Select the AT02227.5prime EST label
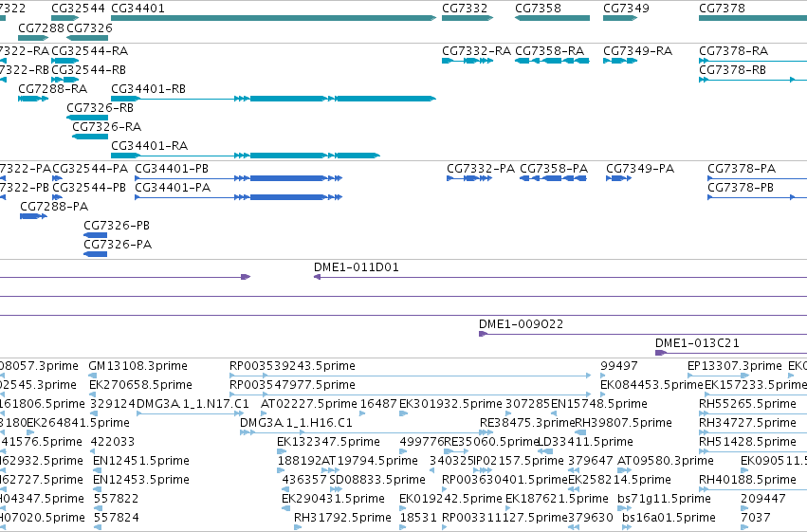Image resolution: width=807 pixels, height=532 pixels. click(309, 404)
